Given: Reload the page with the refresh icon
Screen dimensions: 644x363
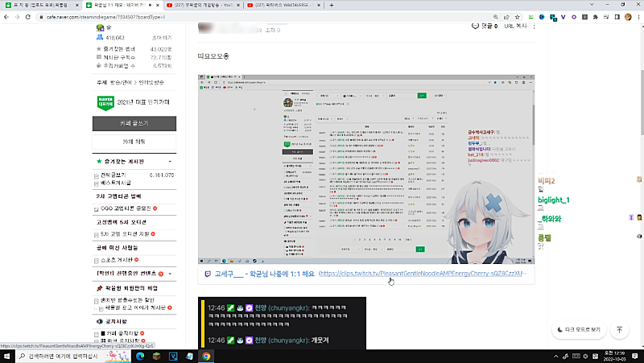Looking at the screenshot, I should (28, 17).
